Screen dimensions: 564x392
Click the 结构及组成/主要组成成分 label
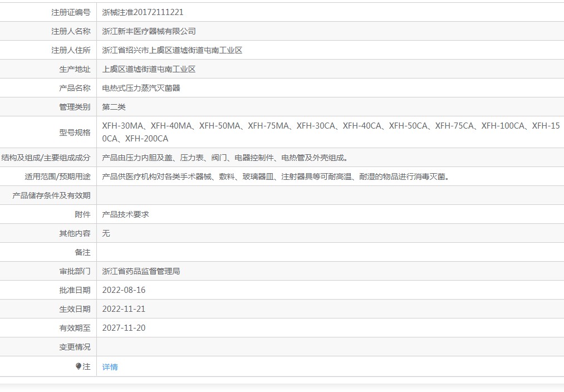pyautogui.click(x=46, y=158)
